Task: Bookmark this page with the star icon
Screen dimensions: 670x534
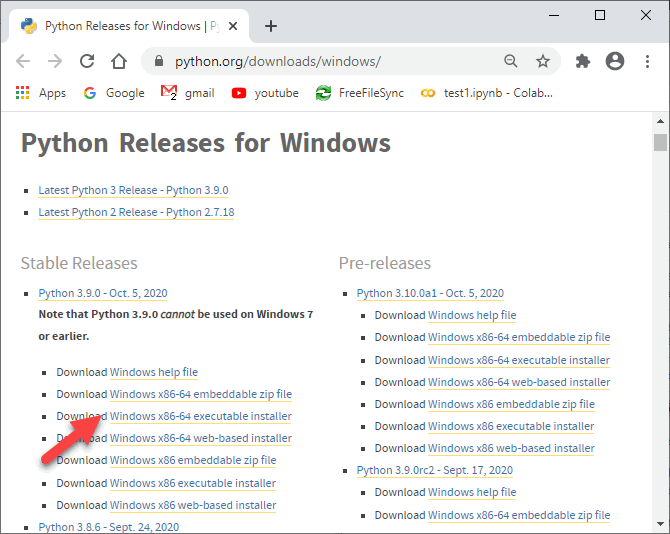Action: click(x=543, y=61)
